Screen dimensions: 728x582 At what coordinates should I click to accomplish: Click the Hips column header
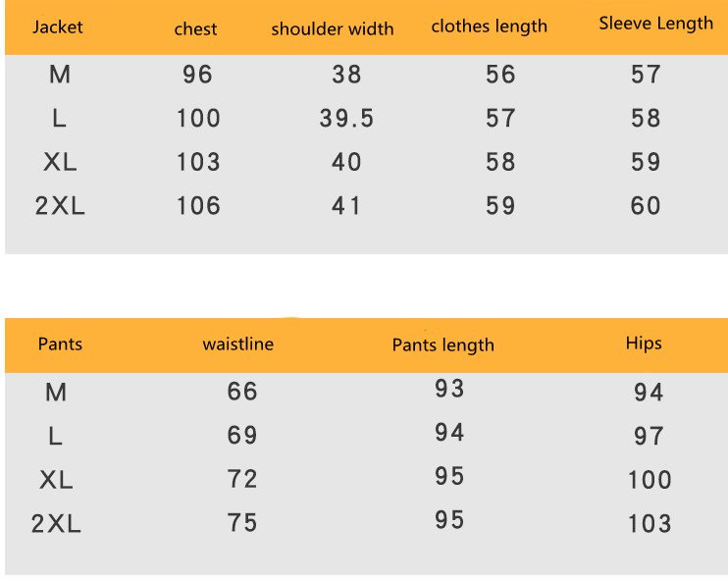pos(644,344)
